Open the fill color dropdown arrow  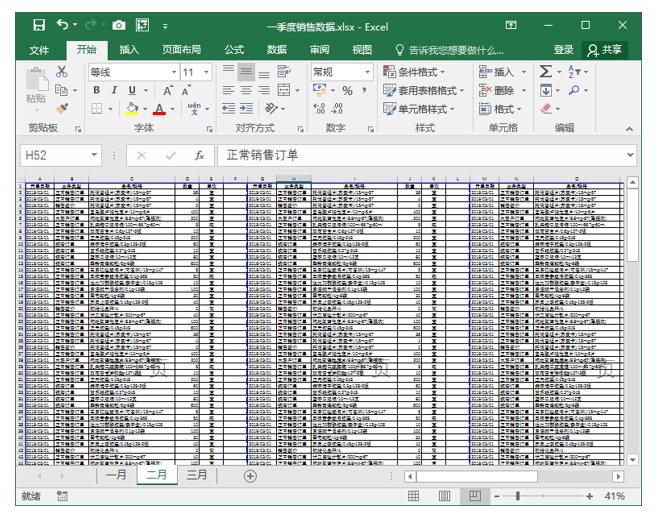click(x=145, y=109)
